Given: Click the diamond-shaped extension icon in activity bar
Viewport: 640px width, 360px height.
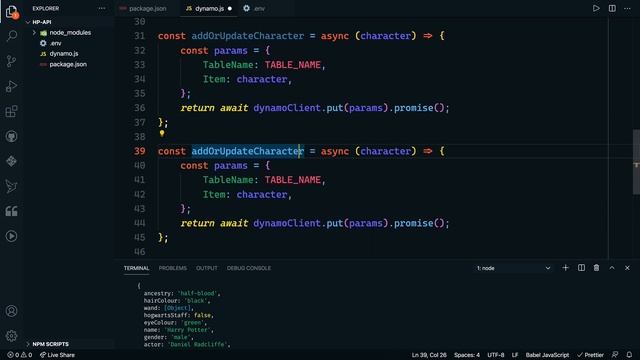Looking at the screenshot, I should pos(11,161).
